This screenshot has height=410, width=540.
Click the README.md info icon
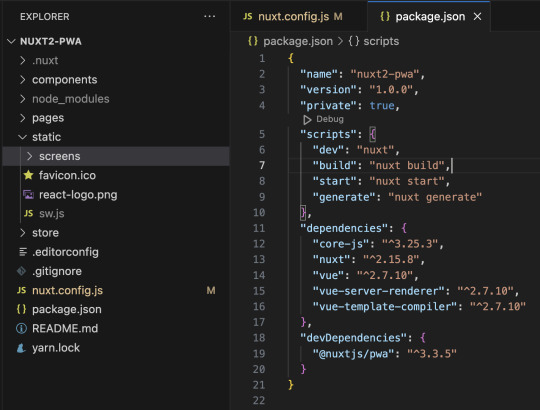coord(21,328)
